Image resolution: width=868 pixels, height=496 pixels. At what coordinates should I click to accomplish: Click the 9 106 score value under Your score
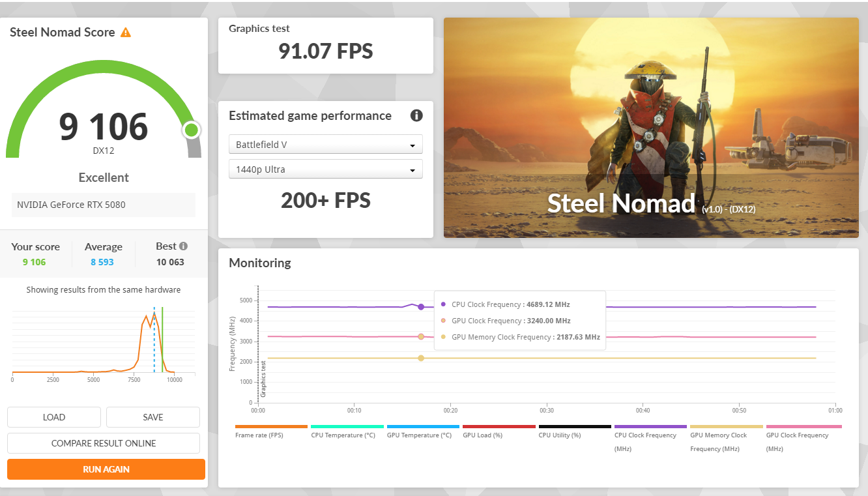pyautogui.click(x=35, y=262)
